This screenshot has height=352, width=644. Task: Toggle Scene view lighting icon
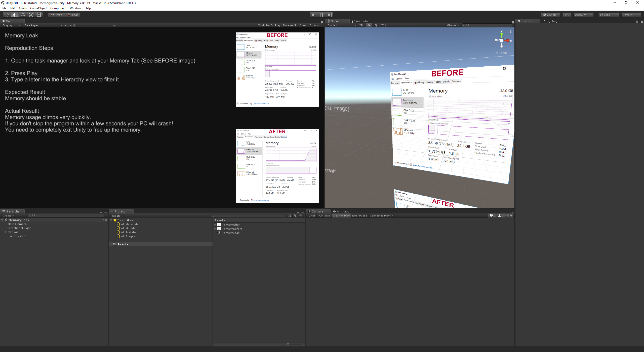tap(369, 25)
